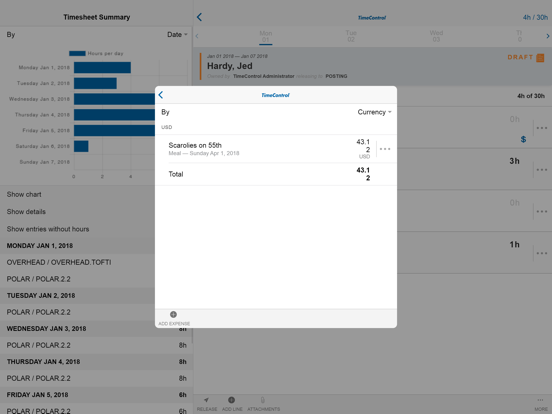
Task: Advance to next days with right arrow
Action: [548, 36]
